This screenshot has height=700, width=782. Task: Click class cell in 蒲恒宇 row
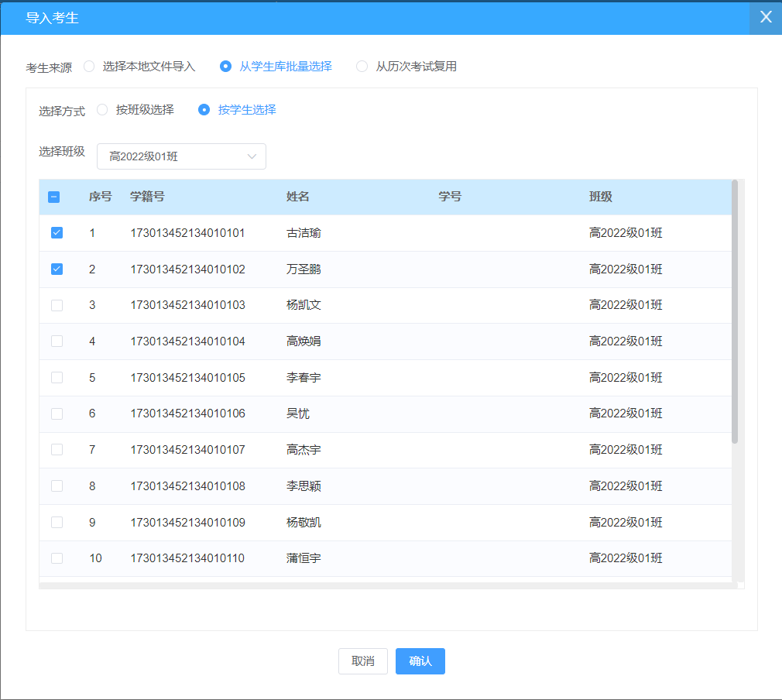coord(626,558)
